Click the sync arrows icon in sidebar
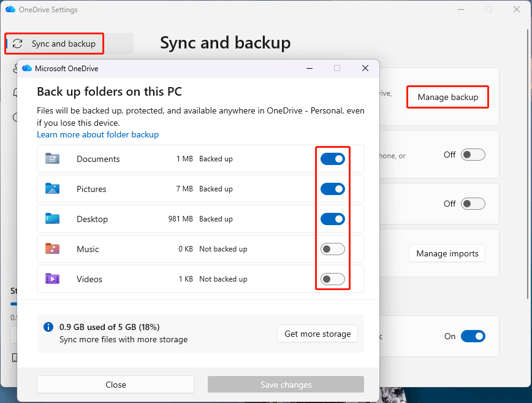 pos(18,44)
